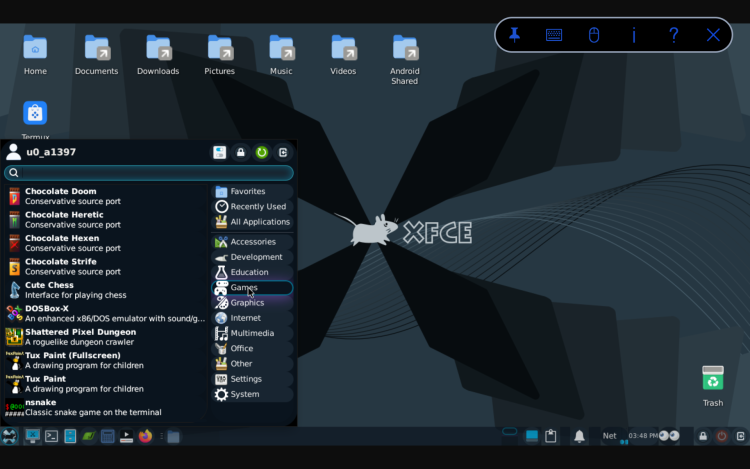
Task: Start Chocolate Strife from the list
Action: point(106,266)
